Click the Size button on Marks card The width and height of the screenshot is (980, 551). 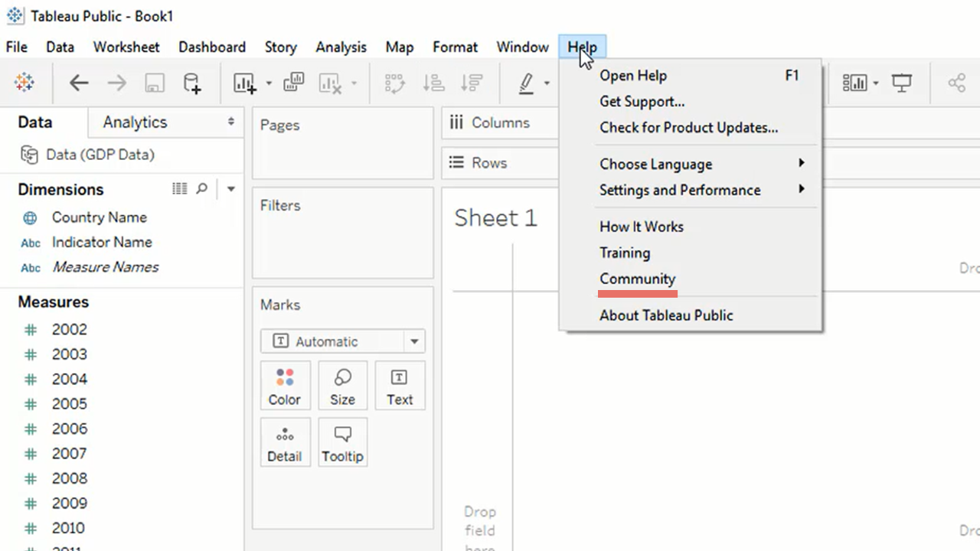(x=342, y=386)
